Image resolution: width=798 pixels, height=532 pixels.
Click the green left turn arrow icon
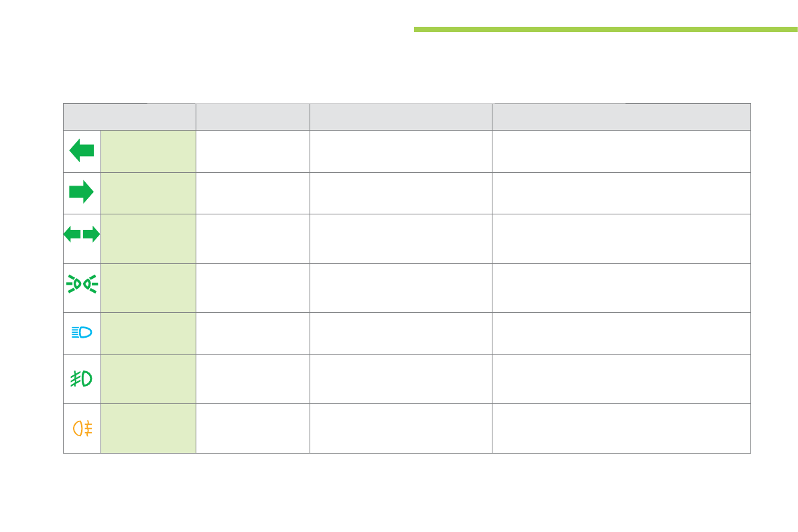click(x=82, y=151)
